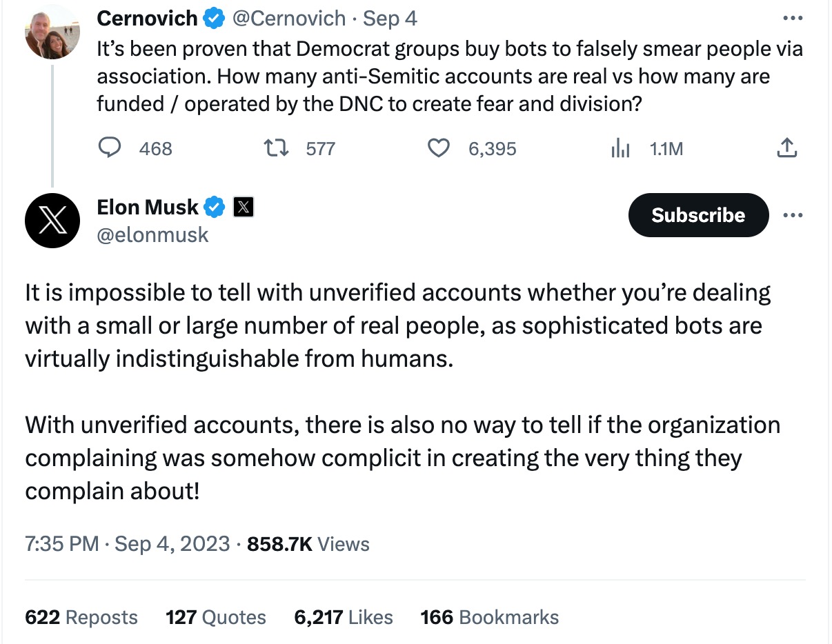832x644 pixels.
Task: Open Cernovich's profile photo
Action: pyautogui.click(x=52, y=33)
